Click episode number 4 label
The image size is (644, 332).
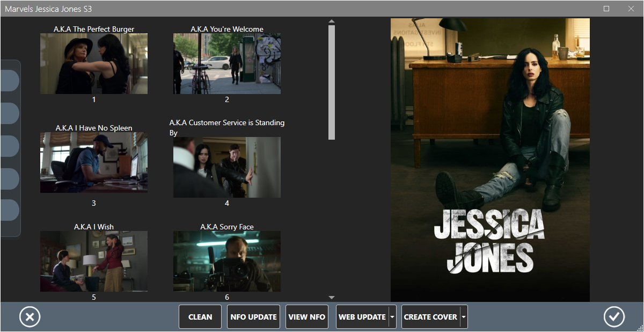click(227, 203)
